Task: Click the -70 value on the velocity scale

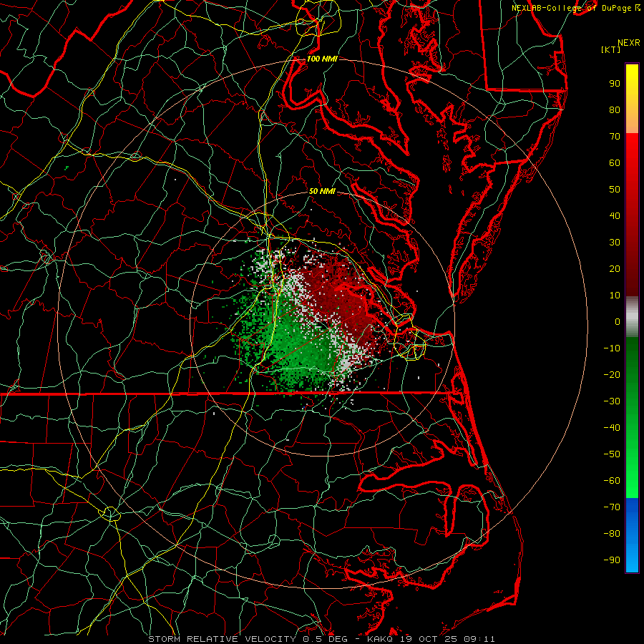Action: 612,507
